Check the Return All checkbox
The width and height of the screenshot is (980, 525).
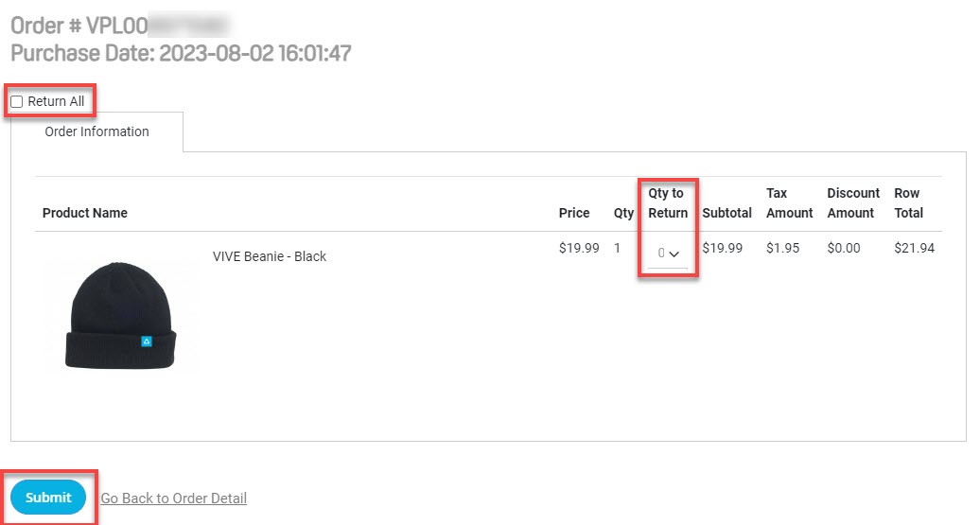17,101
